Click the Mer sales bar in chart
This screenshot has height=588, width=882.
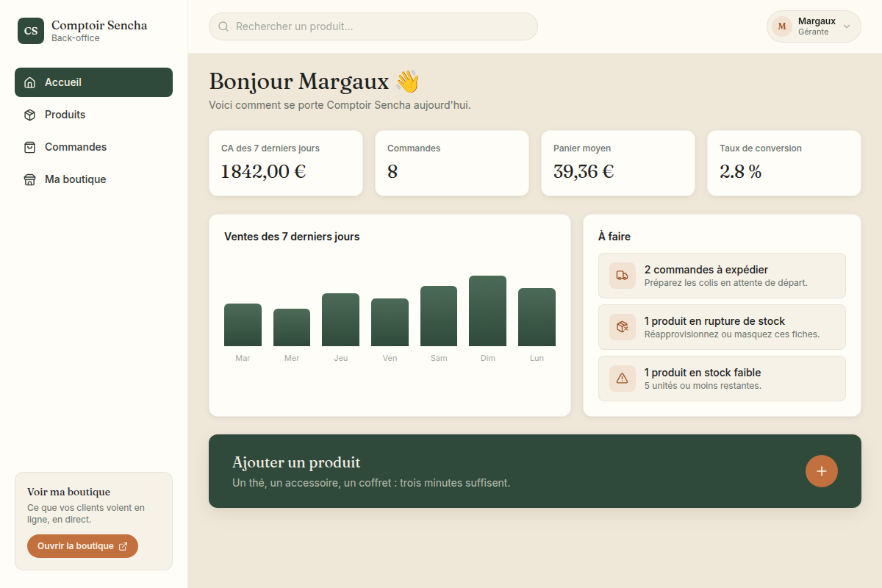coord(292,328)
